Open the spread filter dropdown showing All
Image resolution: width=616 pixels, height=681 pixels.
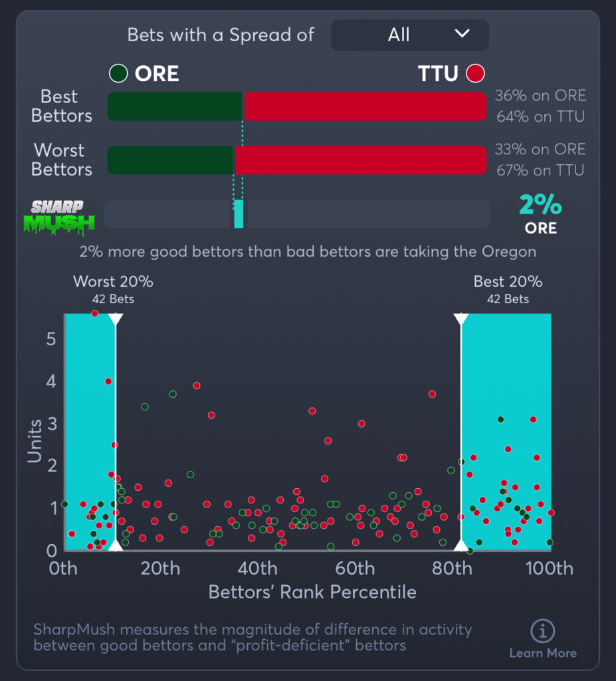click(409, 35)
